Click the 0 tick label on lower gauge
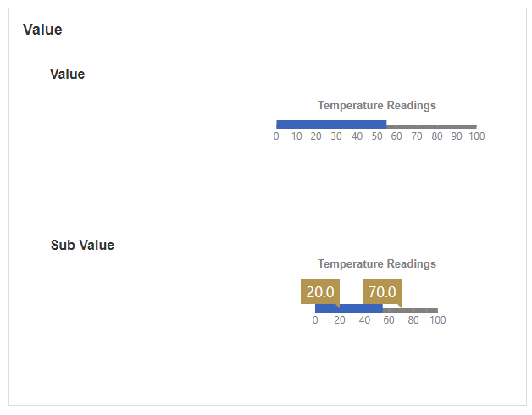532x415 pixels. click(315, 320)
